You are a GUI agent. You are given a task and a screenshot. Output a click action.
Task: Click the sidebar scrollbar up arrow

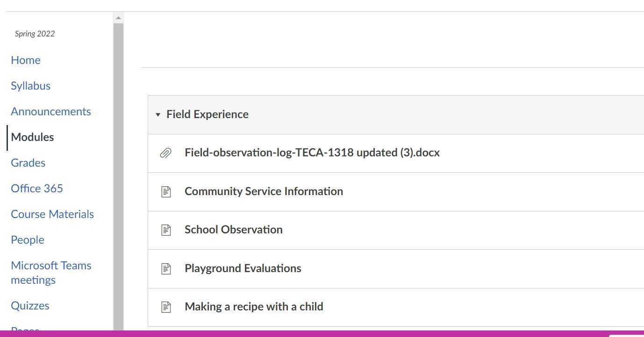pos(118,18)
